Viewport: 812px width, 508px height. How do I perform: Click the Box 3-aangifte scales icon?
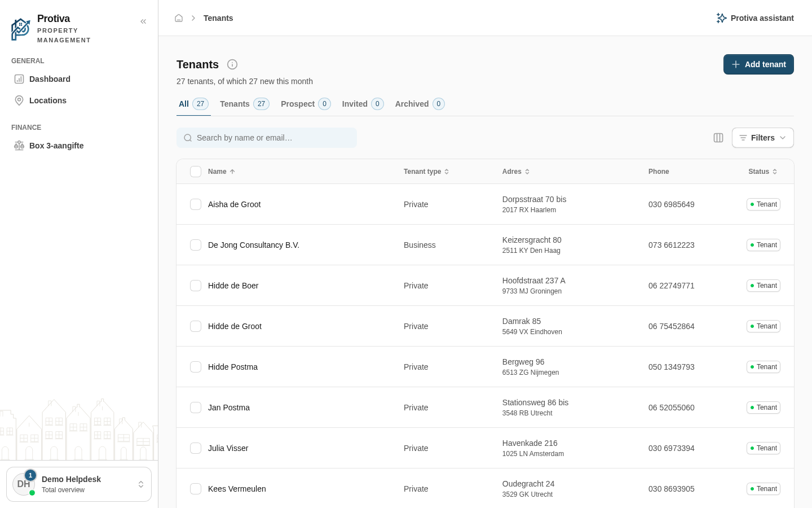tap(19, 146)
